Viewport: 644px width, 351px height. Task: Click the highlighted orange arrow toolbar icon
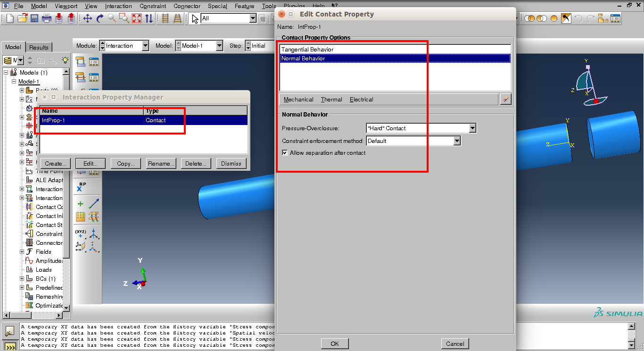566,18
